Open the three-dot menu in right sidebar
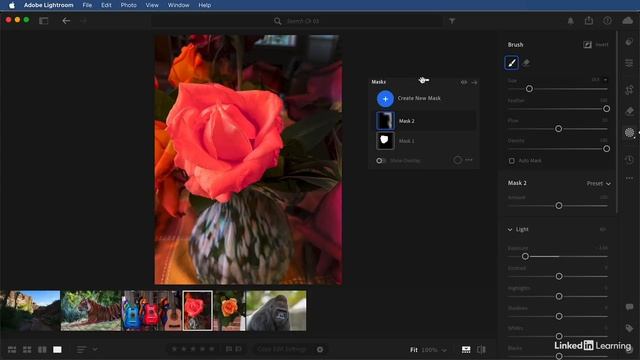This screenshot has height=360, width=640. coord(629,178)
